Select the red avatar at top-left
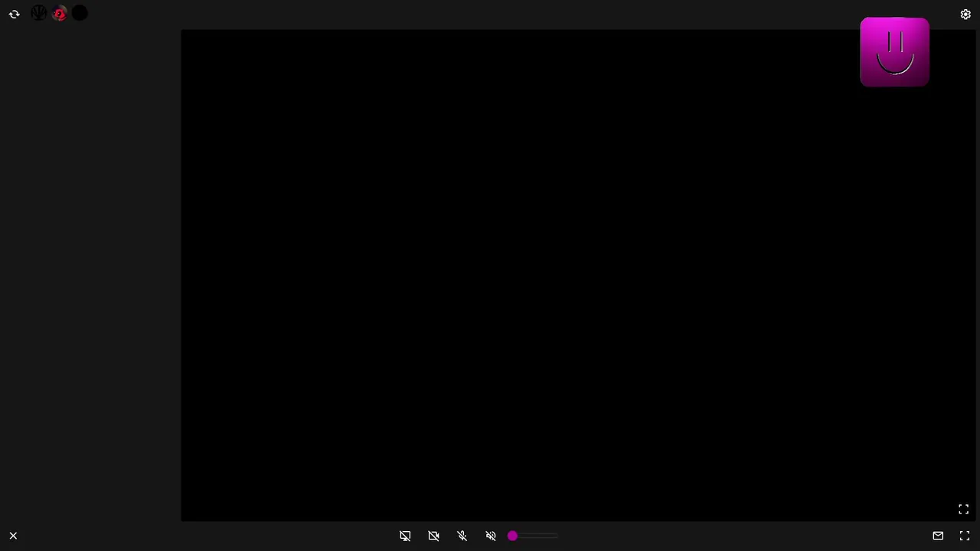Screen dimensions: 980x551 click(x=60, y=13)
